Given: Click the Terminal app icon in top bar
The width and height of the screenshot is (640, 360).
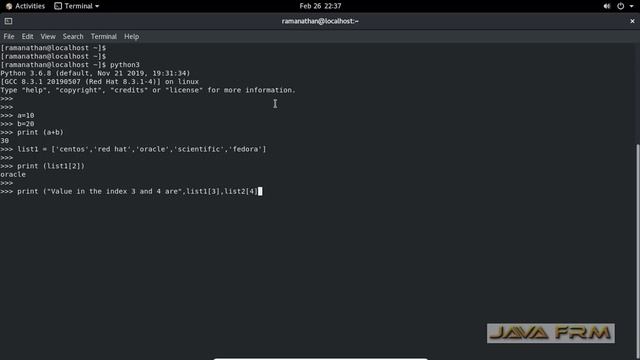Looking at the screenshot, I should click(58, 6).
